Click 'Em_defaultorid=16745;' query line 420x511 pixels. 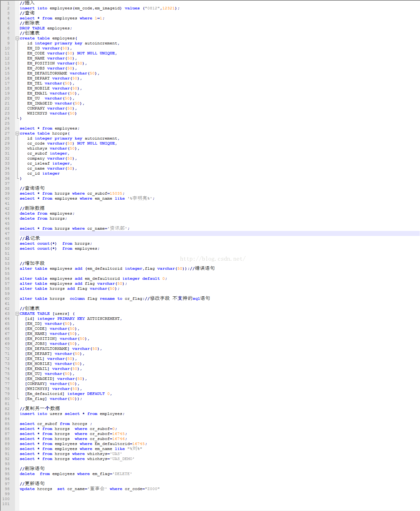pos(83,444)
